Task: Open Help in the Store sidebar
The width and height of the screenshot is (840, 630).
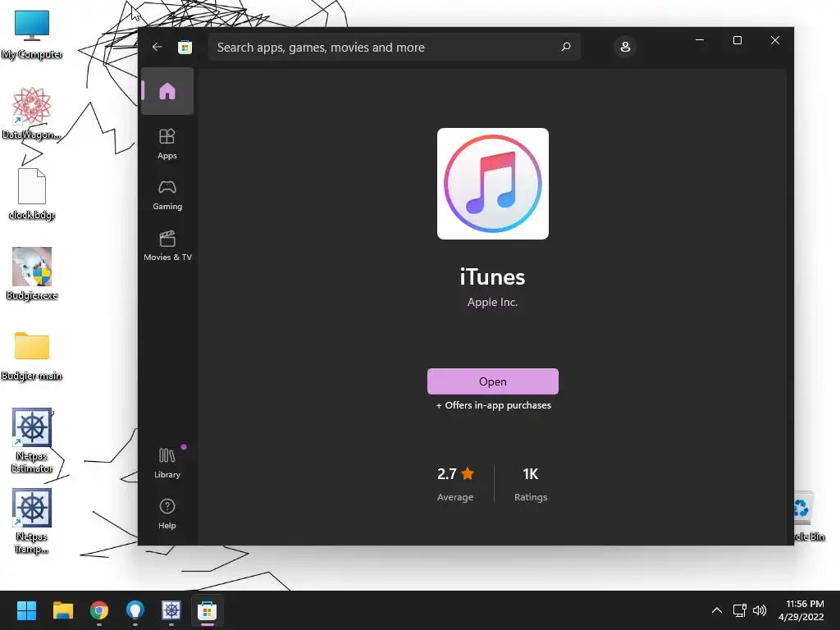Action: (x=167, y=514)
